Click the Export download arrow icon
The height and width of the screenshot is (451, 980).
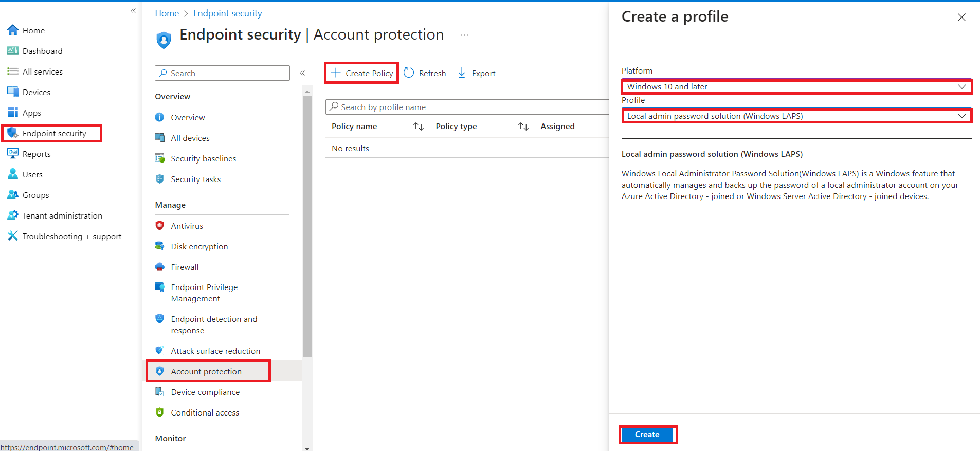point(462,73)
